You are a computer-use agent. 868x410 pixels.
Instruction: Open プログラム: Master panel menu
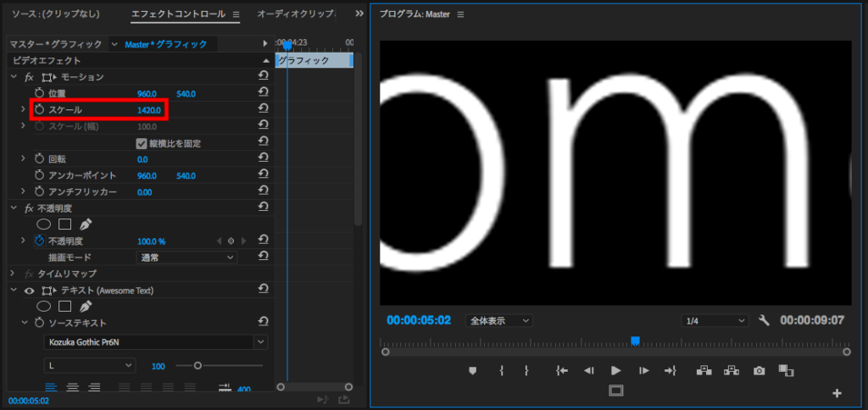[460, 14]
